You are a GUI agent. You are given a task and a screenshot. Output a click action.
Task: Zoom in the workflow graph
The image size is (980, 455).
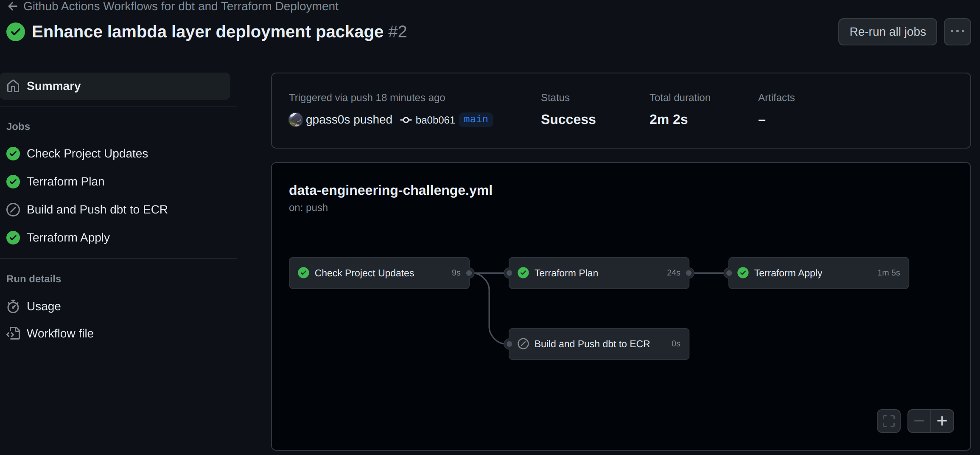pos(942,421)
